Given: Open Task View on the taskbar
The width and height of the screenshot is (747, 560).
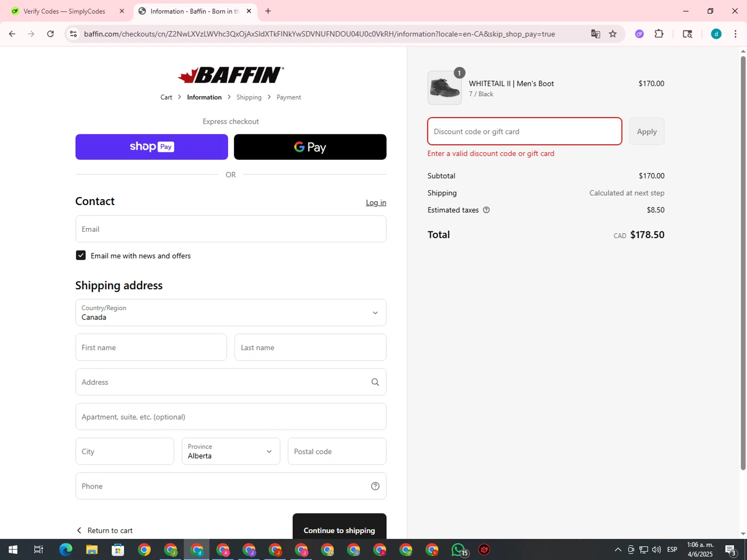Looking at the screenshot, I should coord(38,550).
